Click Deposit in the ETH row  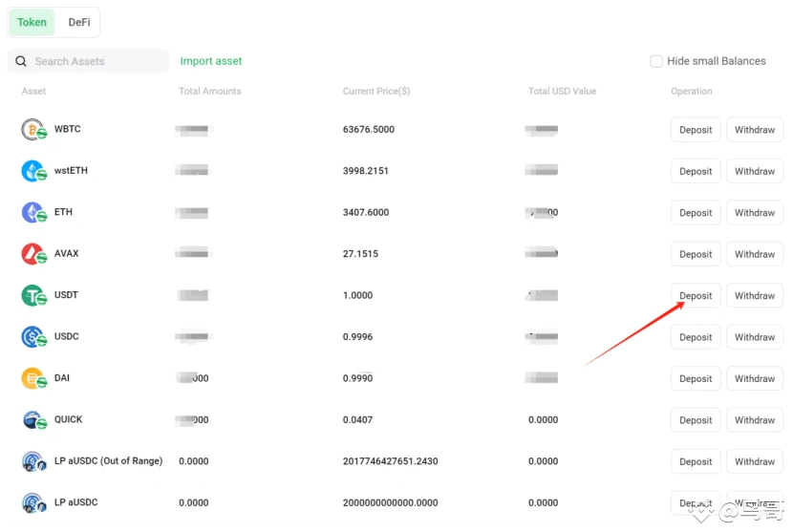[x=696, y=213]
